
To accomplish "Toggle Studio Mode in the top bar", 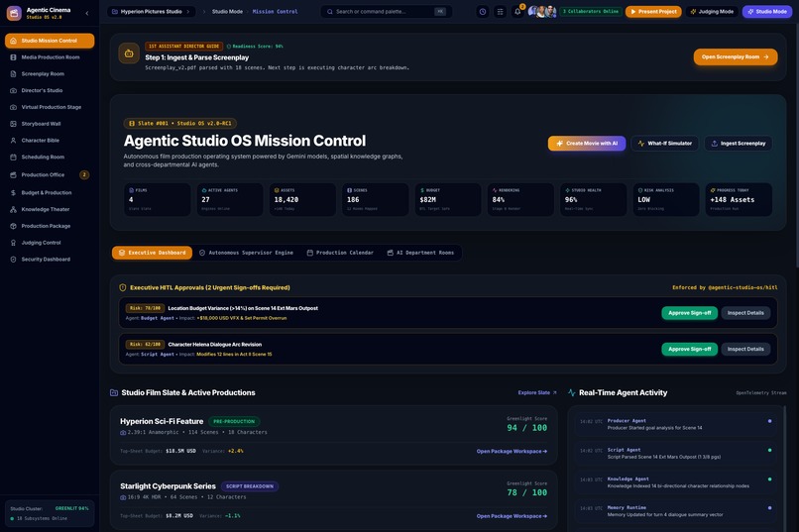I will click(767, 11).
